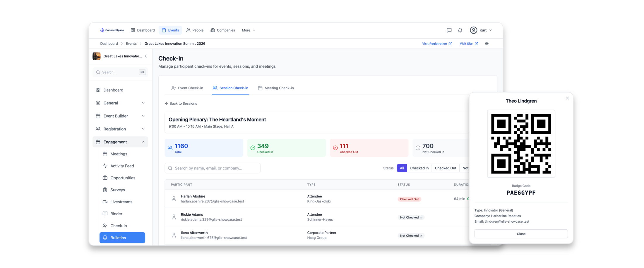Viewport: 644px width, 268px height.
Task: Click Ilona Altenwerth's person icon
Action: (174, 235)
